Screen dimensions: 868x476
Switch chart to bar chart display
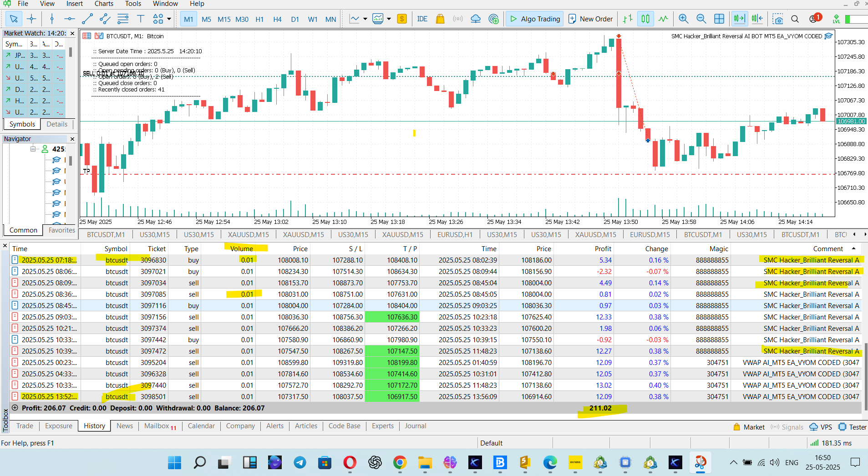(628, 19)
